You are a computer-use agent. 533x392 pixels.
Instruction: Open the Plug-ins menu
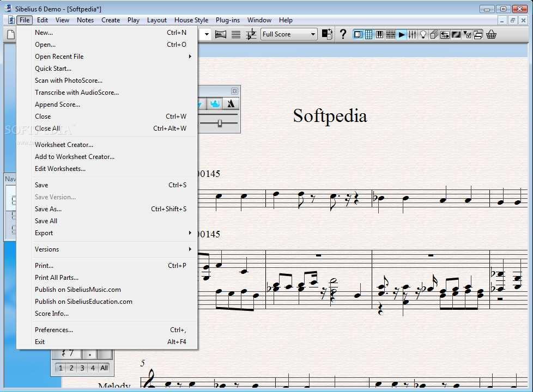coord(228,20)
